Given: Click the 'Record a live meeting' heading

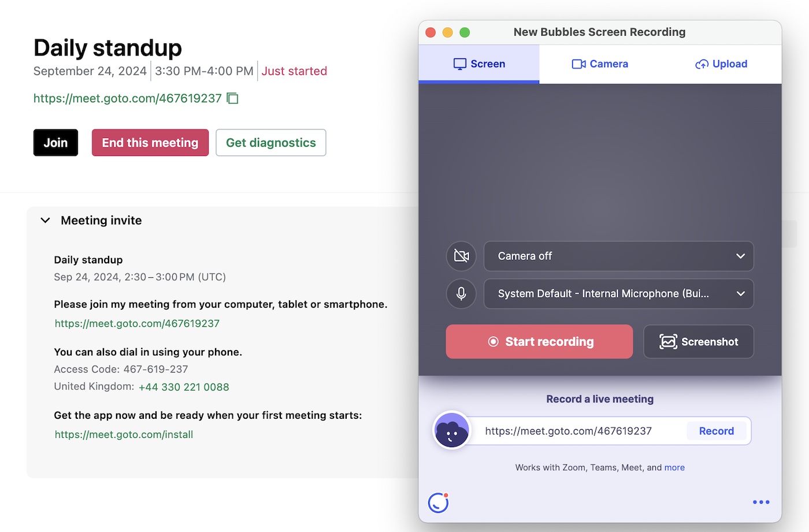Looking at the screenshot, I should pos(600,399).
